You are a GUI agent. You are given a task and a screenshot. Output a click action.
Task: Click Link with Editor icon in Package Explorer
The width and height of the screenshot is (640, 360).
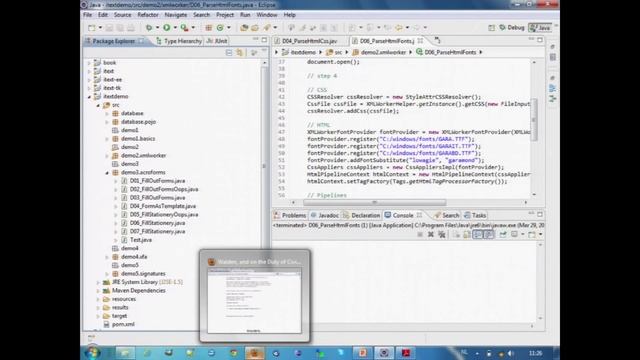(x=240, y=53)
